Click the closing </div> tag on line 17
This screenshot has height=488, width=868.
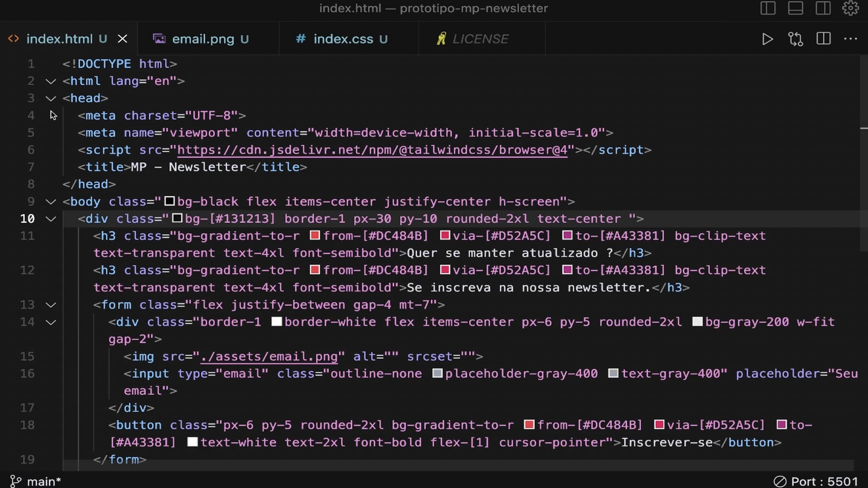pos(131,408)
